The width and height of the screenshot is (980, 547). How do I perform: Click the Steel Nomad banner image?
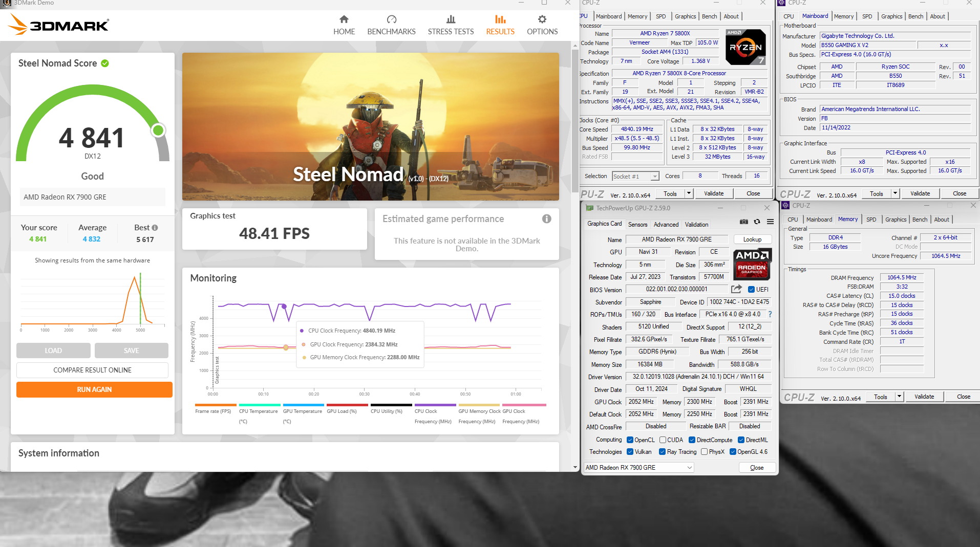tap(370, 126)
